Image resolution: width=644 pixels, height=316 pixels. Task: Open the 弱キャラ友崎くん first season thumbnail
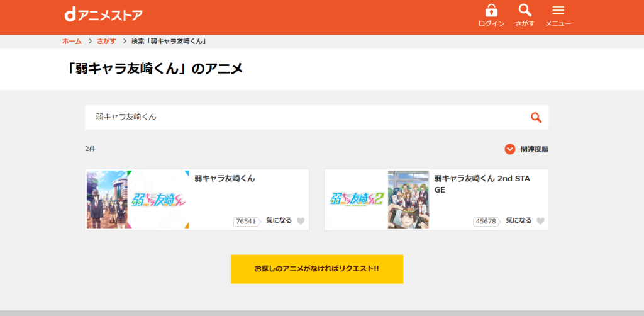click(x=138, y=200)
